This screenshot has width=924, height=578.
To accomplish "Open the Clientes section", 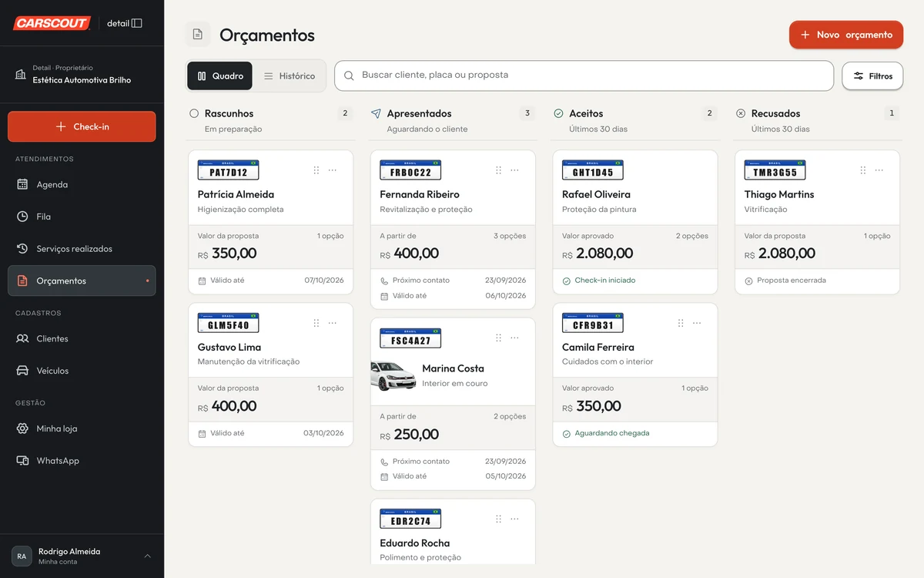I will pos(82,338).
